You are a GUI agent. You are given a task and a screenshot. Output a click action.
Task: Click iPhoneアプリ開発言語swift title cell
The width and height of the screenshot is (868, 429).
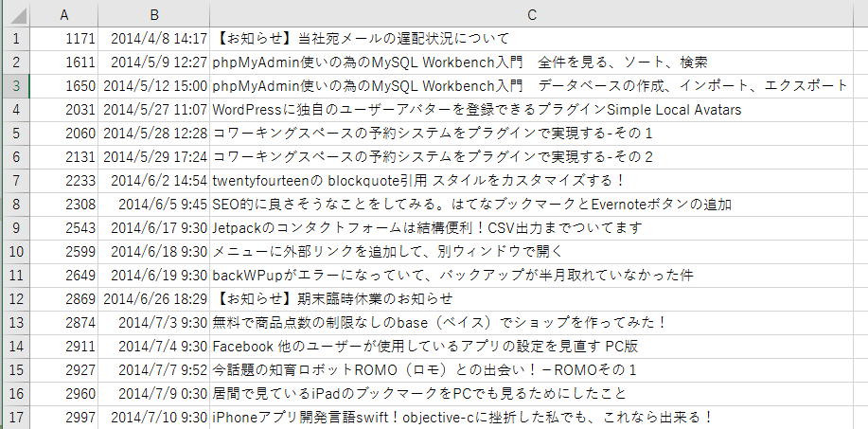[x=531, y=418]
